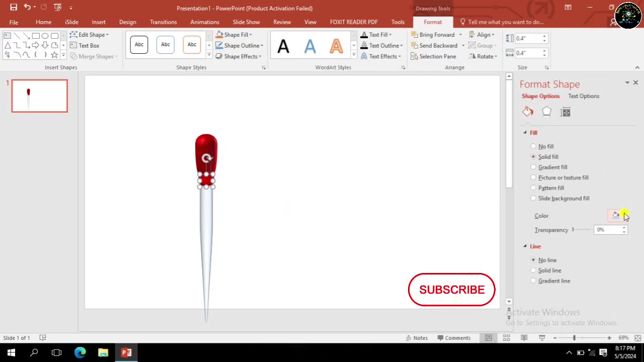This screenshot has height=362, width=644.
Task: Open the Transitions ribbon tab
Action: click(x=163, y=22)
